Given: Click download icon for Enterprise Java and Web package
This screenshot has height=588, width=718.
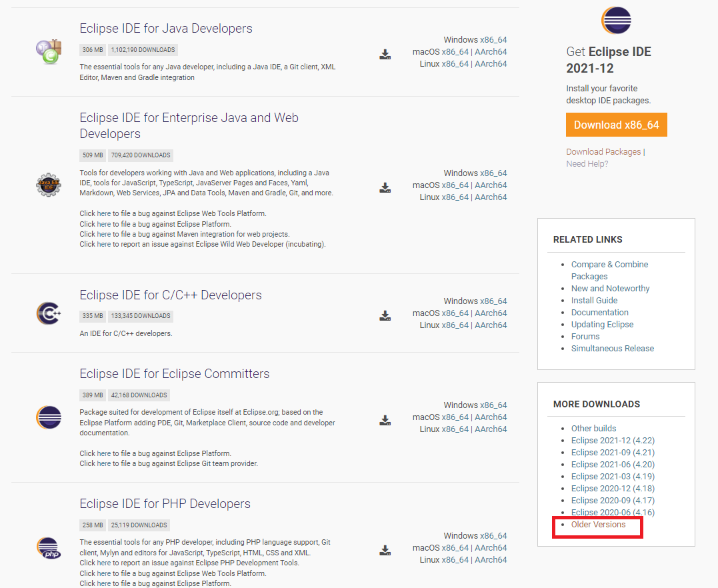Looking at the screenshot, I should point(385,187).
